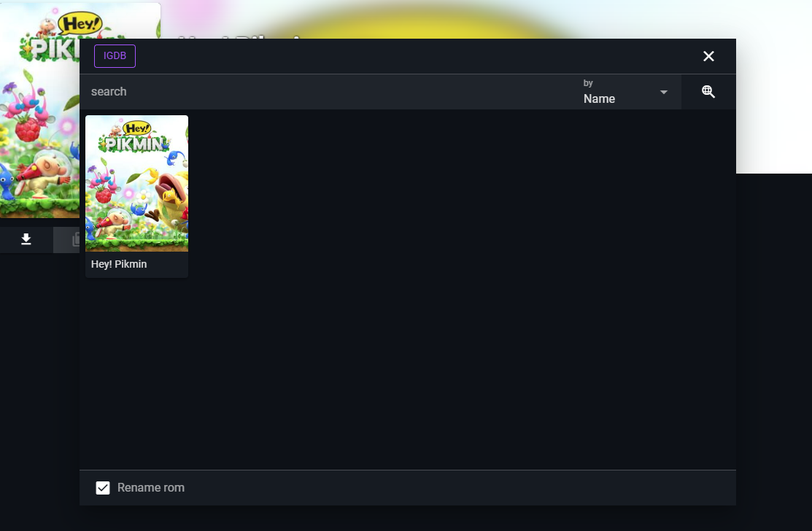
Task: Focus the search text field
Action: [x=328, y=92]
